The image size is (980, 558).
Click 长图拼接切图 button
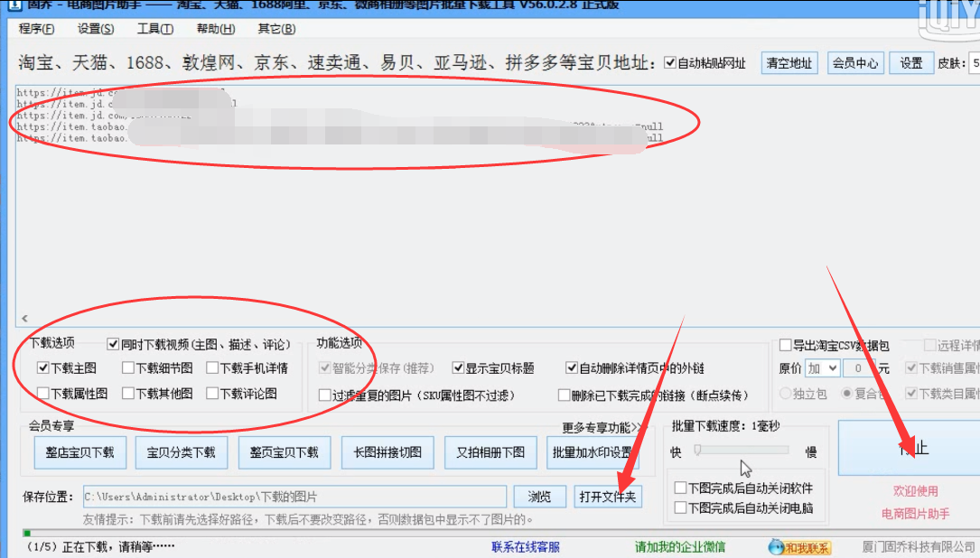click(387, 452)
